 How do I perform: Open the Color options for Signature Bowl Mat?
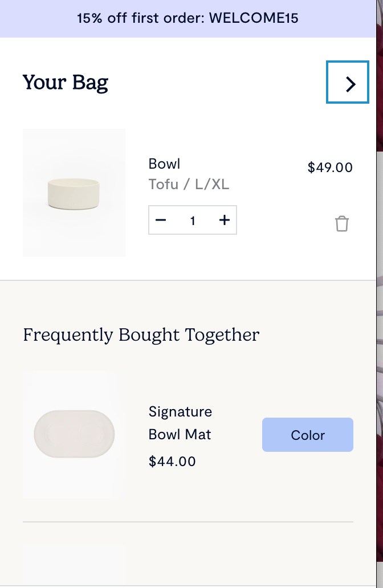(x=308, y=435)
